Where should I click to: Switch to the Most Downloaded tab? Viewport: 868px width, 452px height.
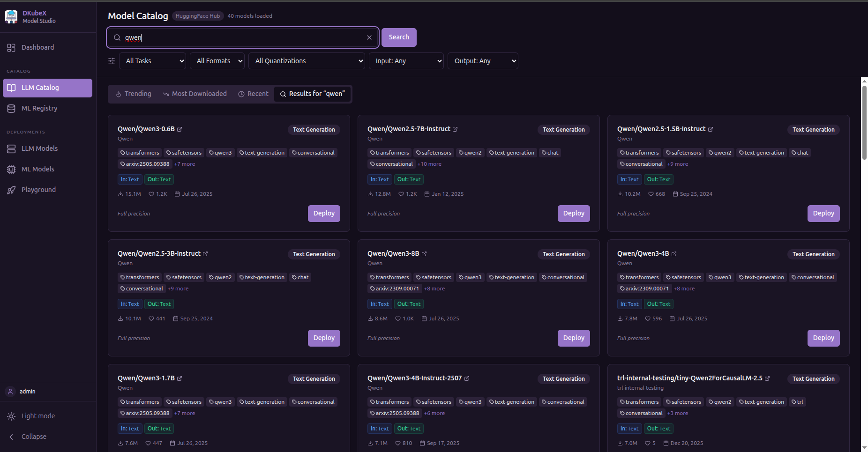point(195,94)
